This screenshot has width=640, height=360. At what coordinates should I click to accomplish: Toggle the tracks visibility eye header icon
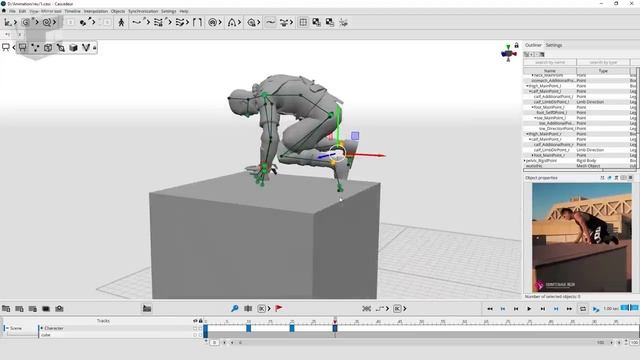[195, 321]
